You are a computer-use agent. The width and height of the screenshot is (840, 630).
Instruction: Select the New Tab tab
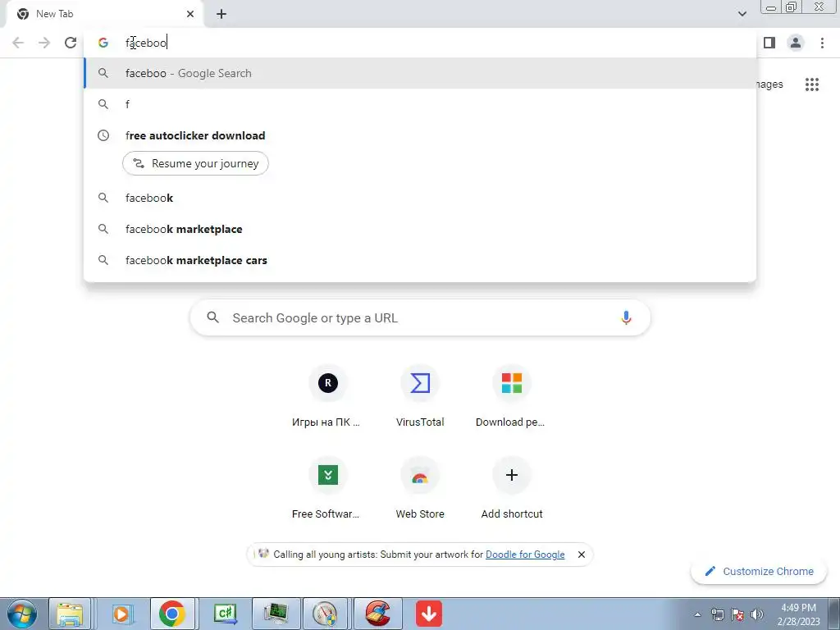(x=105, y=14)
